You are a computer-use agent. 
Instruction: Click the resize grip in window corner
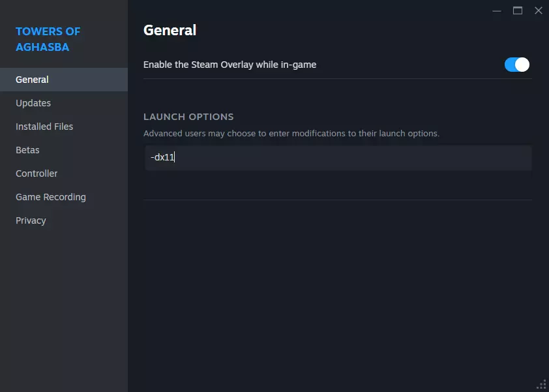click(x=541, y=384)
